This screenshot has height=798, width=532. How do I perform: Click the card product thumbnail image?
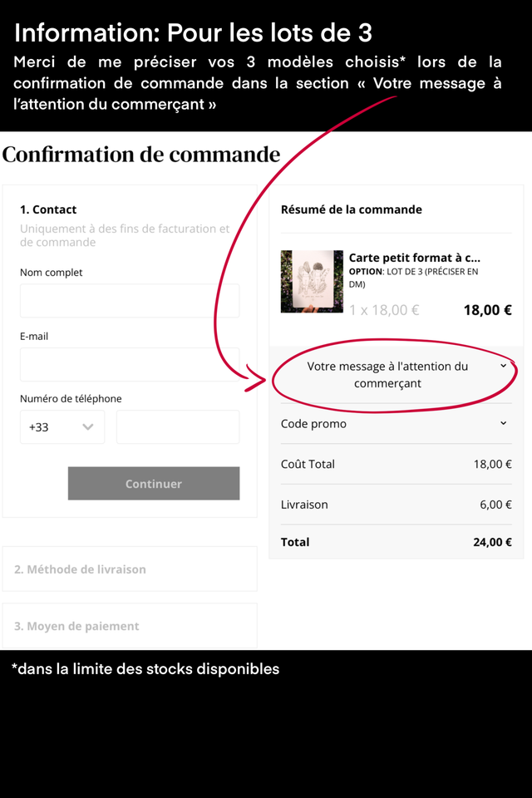(x=312, y=281)
